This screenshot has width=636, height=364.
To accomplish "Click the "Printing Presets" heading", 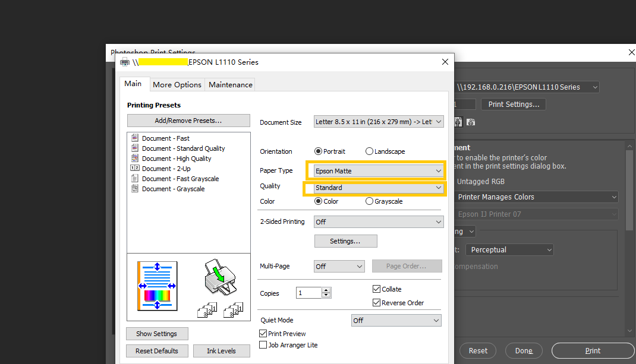I will coord(154,105).
